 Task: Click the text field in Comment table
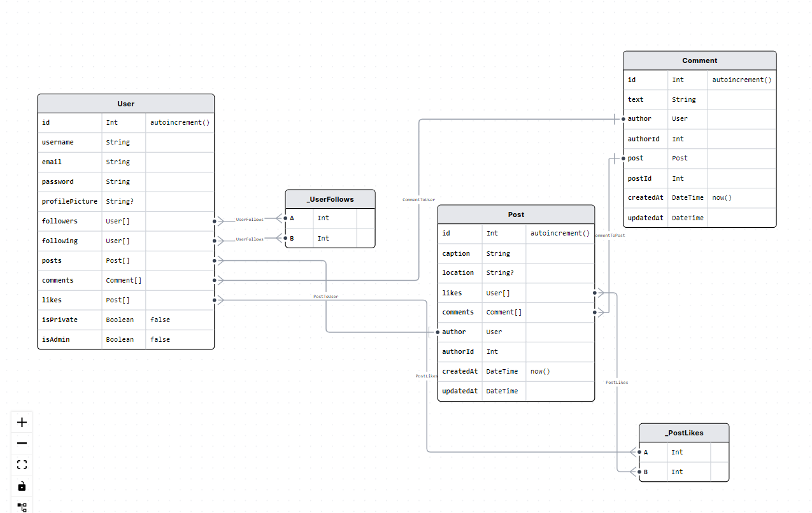point(636,99)
